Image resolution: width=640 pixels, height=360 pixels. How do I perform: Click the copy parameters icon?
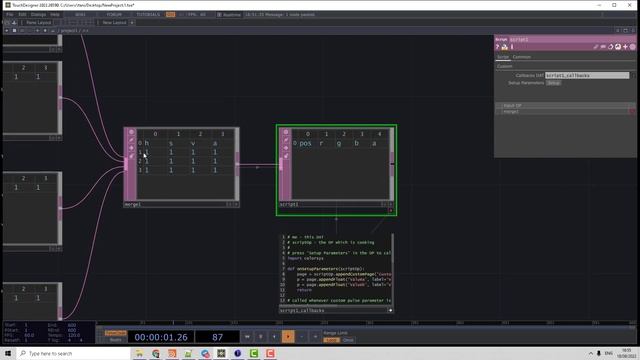611,47
